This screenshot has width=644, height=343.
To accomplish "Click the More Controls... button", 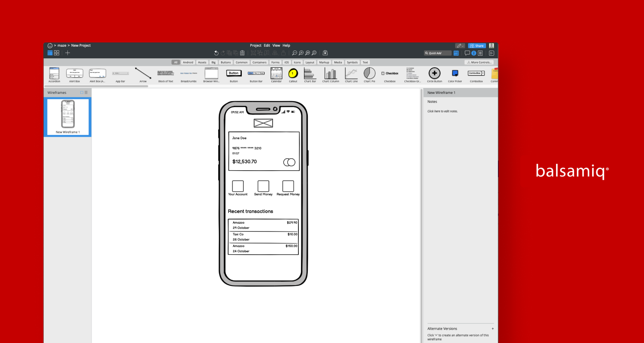I will pyautogui.click(x=479, y=62).
